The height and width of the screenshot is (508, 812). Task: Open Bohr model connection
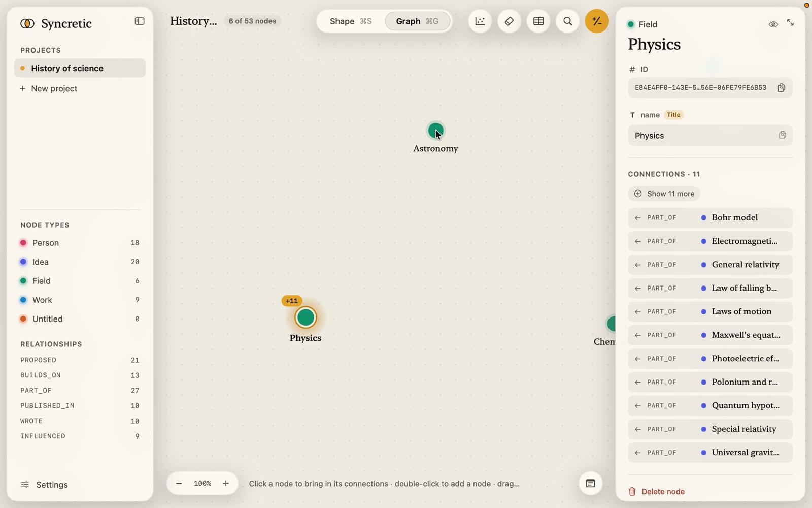(710, 218)
